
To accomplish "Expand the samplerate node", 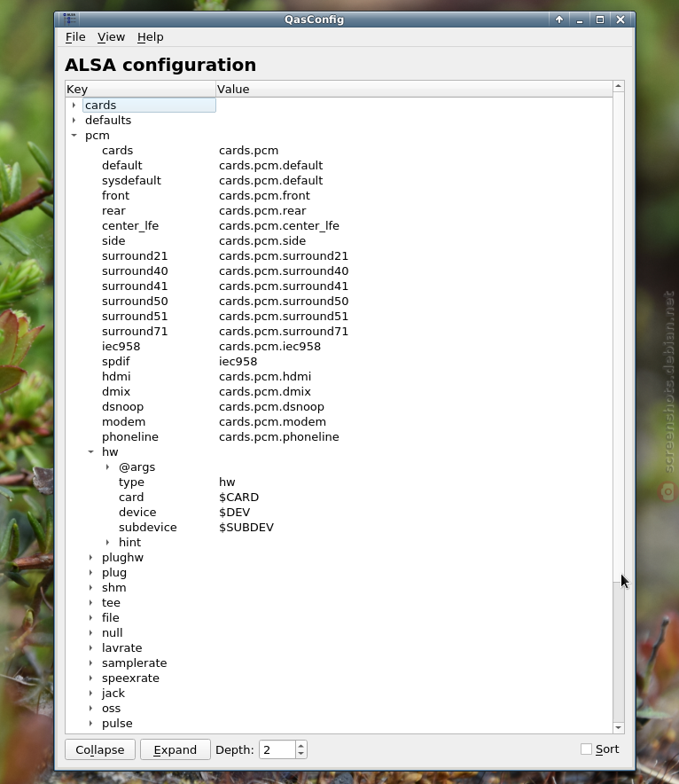I will pyautogui.click(x=90, y=662).
